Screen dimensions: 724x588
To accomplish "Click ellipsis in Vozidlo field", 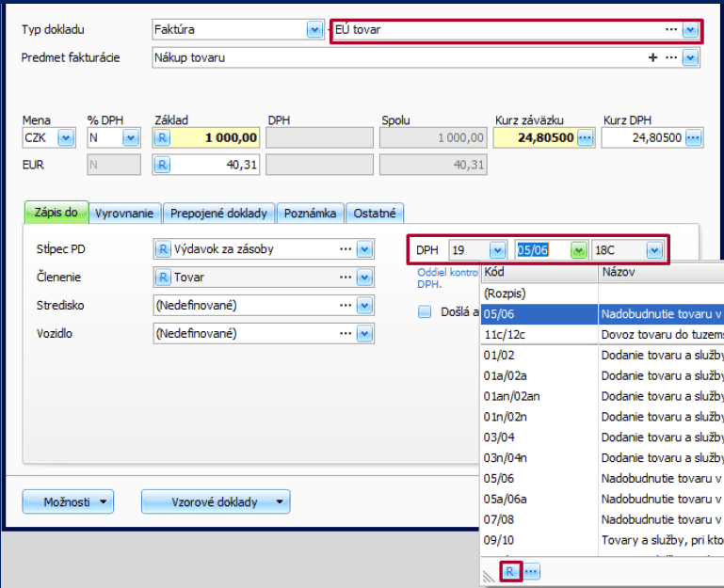I will pos(346,334).
